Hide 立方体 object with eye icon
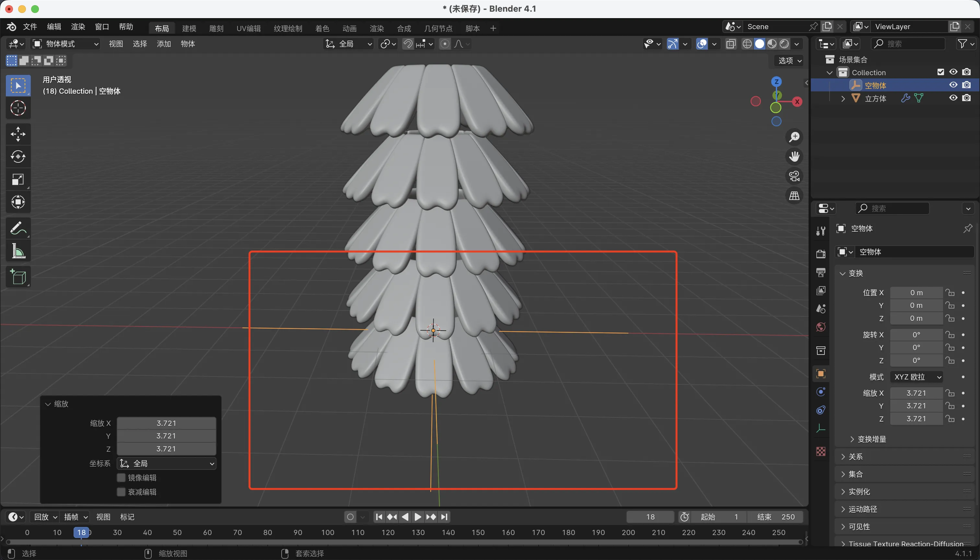The height and width of the screenshot is (560, 980). [x=953, y=98]
